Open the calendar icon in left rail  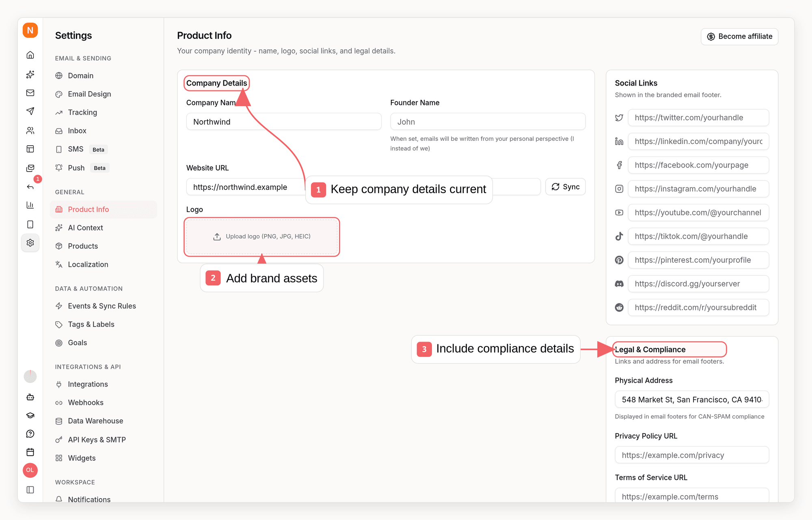click(30, 452)
